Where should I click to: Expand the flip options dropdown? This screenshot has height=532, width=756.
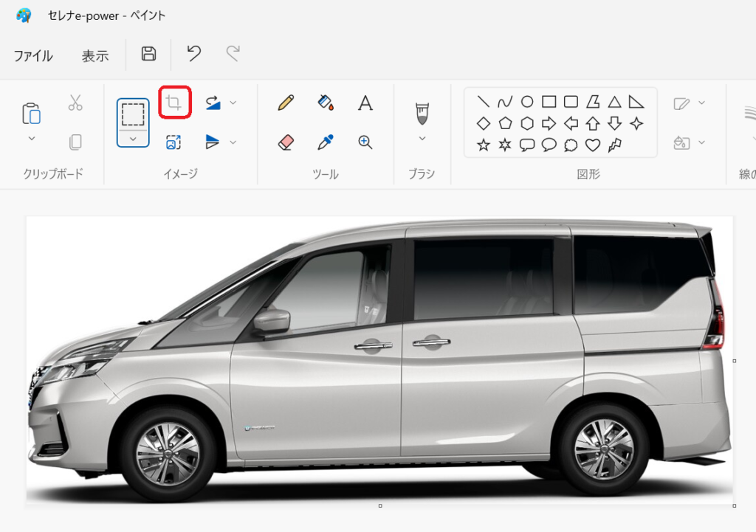pyautogui.click(x=233, y=142)
